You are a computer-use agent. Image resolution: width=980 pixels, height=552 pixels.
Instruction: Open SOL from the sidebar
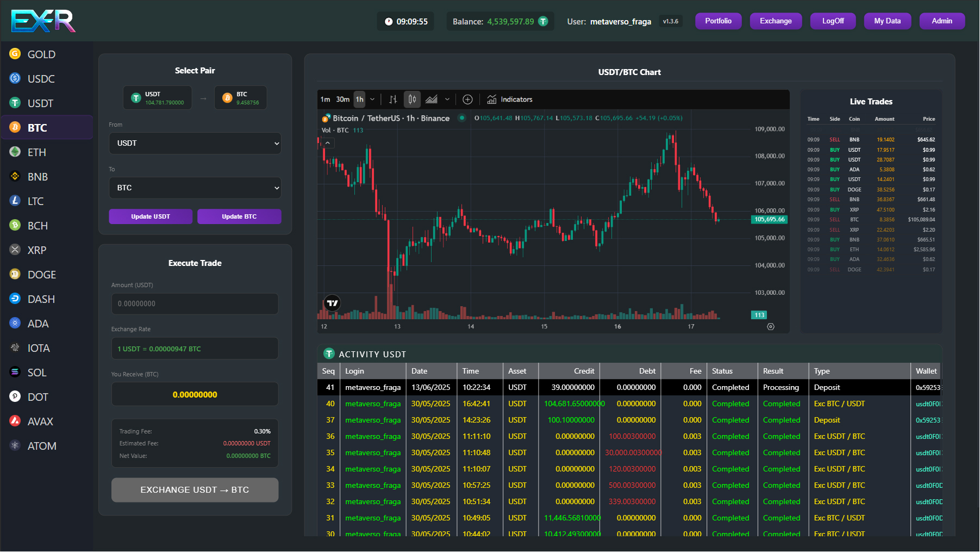(x=47, y=373)
